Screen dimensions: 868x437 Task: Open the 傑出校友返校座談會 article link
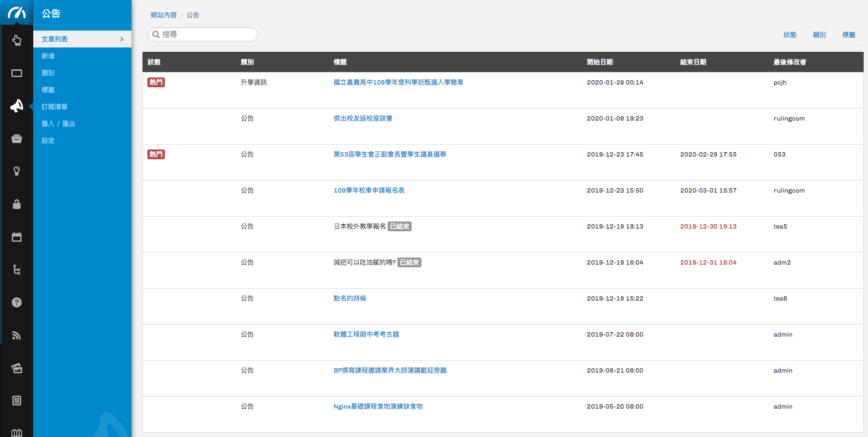click(x=362, y=118)
